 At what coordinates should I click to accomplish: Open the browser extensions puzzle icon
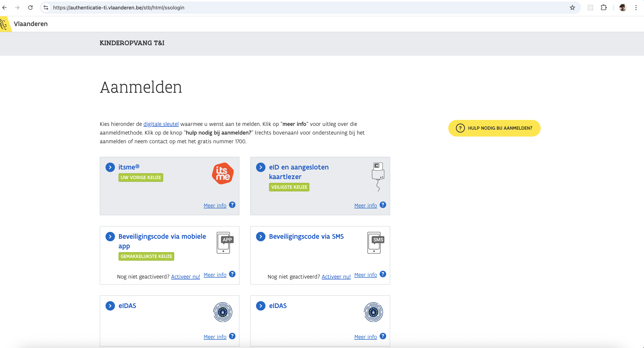tap(604, 7)
